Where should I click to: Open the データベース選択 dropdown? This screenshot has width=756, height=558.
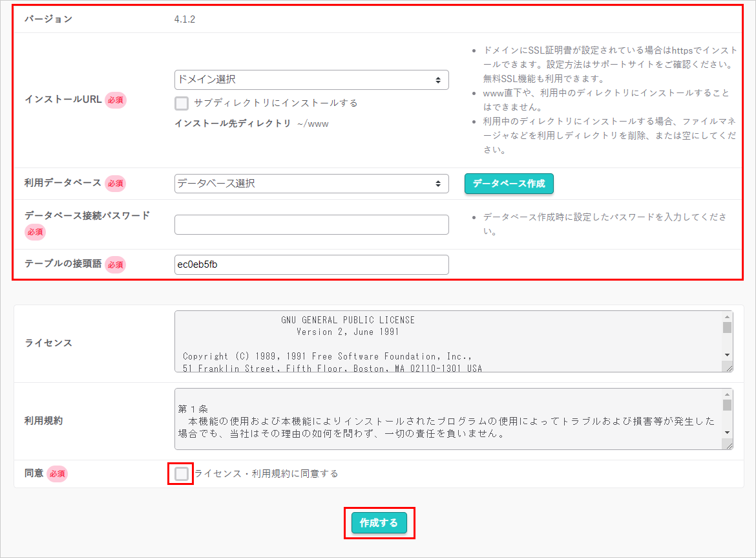pos(311,184)
